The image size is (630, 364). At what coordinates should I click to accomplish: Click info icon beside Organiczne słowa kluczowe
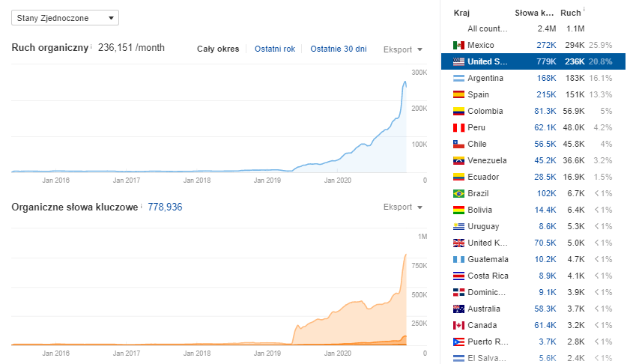click(x=141, y=204)
